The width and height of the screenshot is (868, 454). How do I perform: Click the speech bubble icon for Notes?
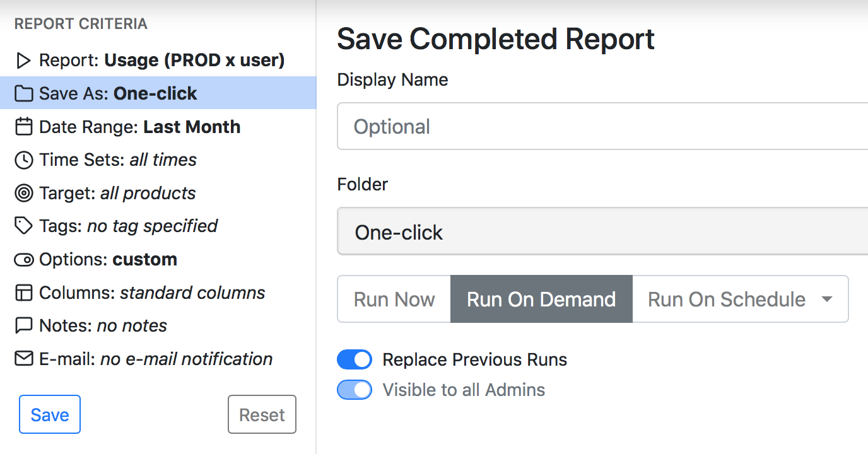point(23,325)
